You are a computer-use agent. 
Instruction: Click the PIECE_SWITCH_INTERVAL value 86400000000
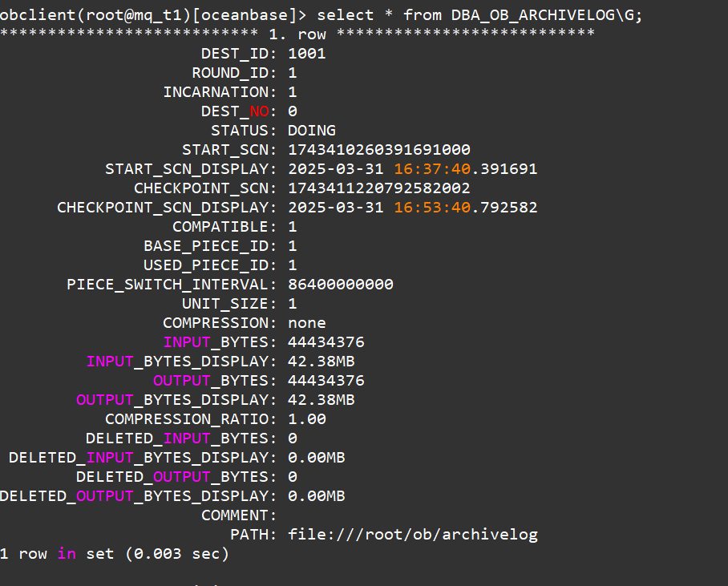340,284
